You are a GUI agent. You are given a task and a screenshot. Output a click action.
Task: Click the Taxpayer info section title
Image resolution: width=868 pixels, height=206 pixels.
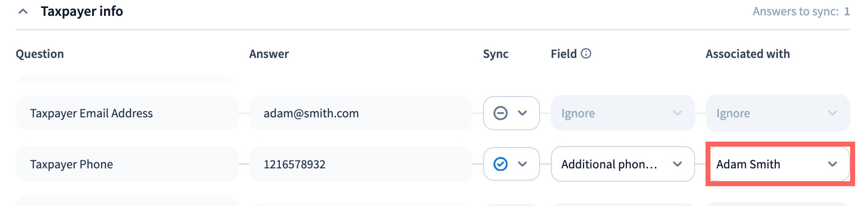click(82, 11)
